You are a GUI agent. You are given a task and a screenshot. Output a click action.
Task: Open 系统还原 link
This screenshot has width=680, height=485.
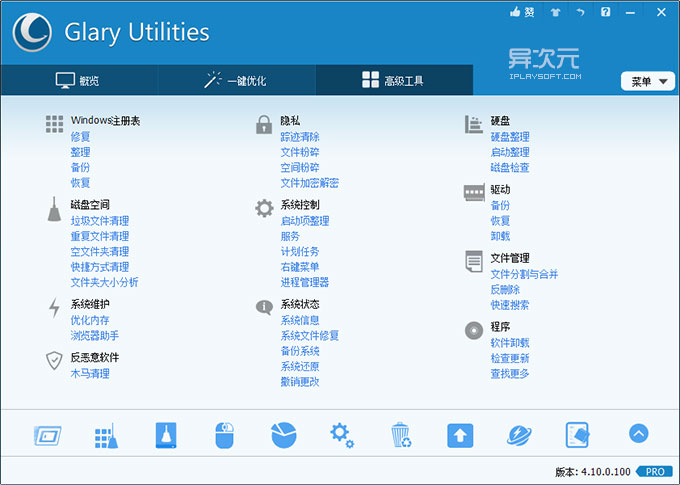(x=300, y=367)
